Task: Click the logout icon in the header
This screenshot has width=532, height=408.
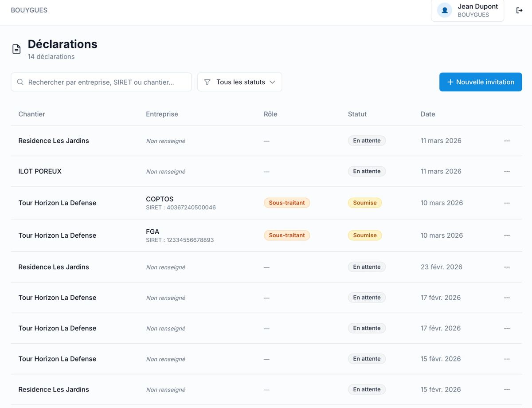Action: 519,10
